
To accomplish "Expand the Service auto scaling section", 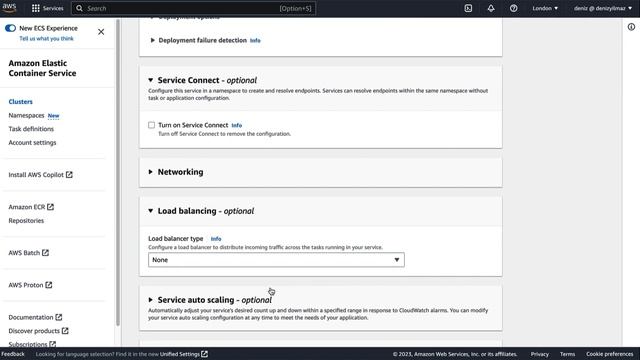I will (x=151, y=300).
